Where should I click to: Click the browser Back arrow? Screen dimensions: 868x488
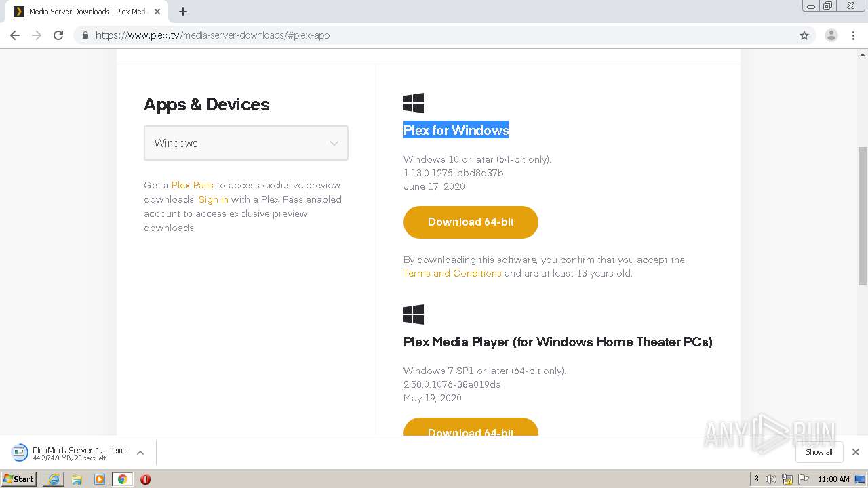[15, 35]
